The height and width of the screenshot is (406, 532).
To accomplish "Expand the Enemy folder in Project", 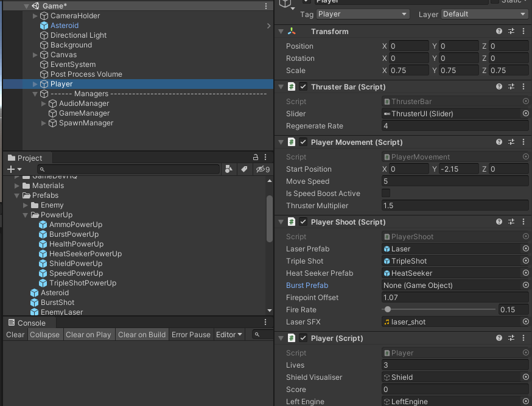I will click(25, 205).
